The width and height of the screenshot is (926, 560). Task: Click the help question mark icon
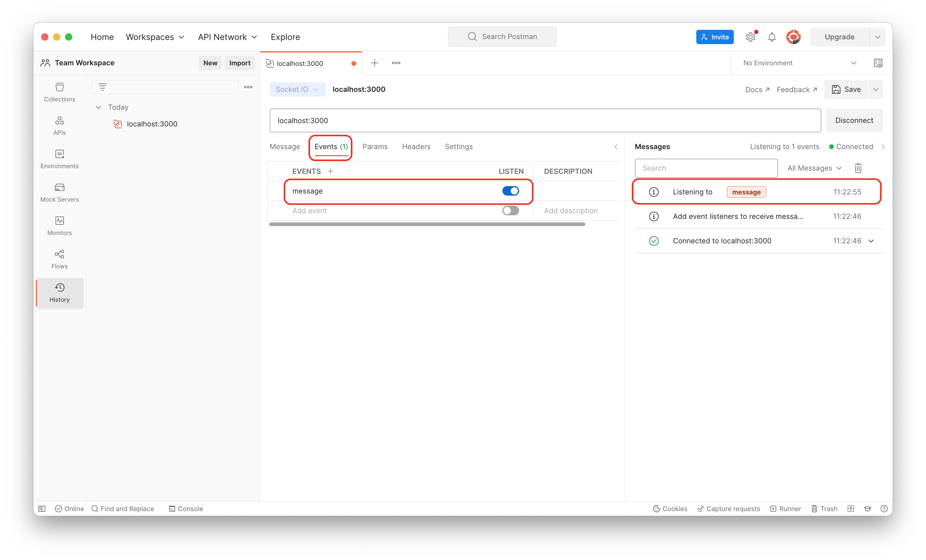pyautogui.click(x=884, y=508)
